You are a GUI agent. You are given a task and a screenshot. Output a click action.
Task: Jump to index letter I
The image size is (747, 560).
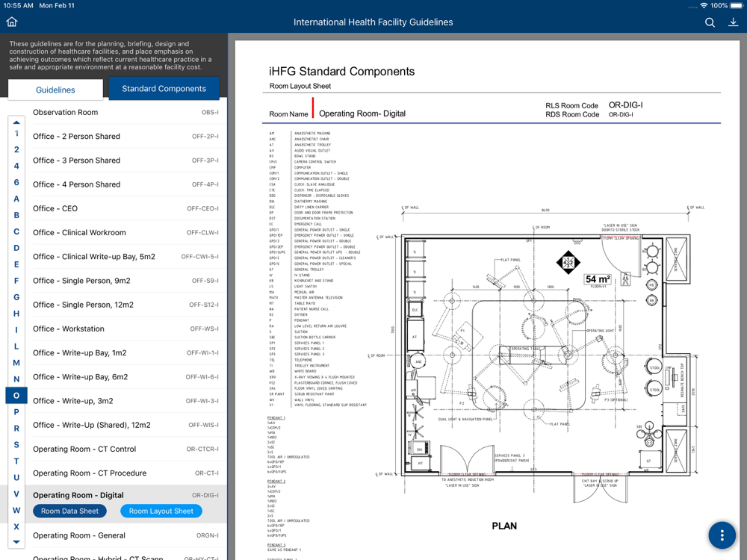point(16,330)
